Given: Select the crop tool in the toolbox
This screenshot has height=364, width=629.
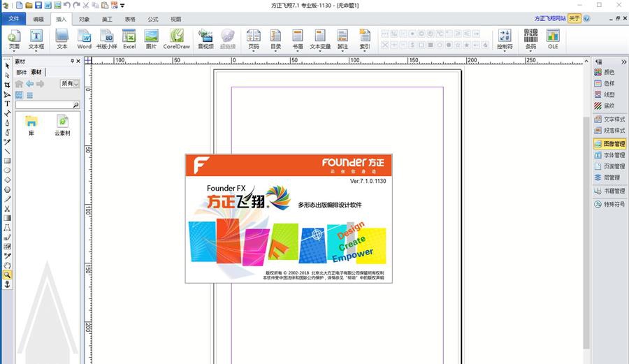Looking at the screenshot, I should 7,85.
